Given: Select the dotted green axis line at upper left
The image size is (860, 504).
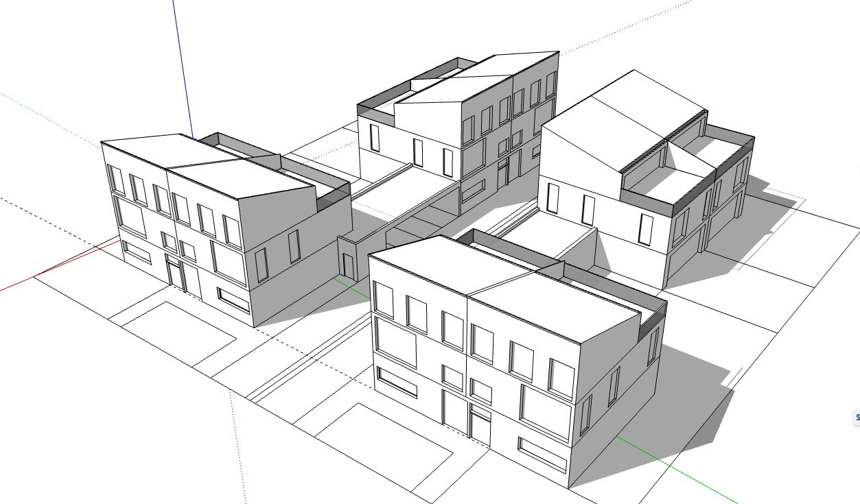Looking at the screenshot, I should [x=48, y=117].
